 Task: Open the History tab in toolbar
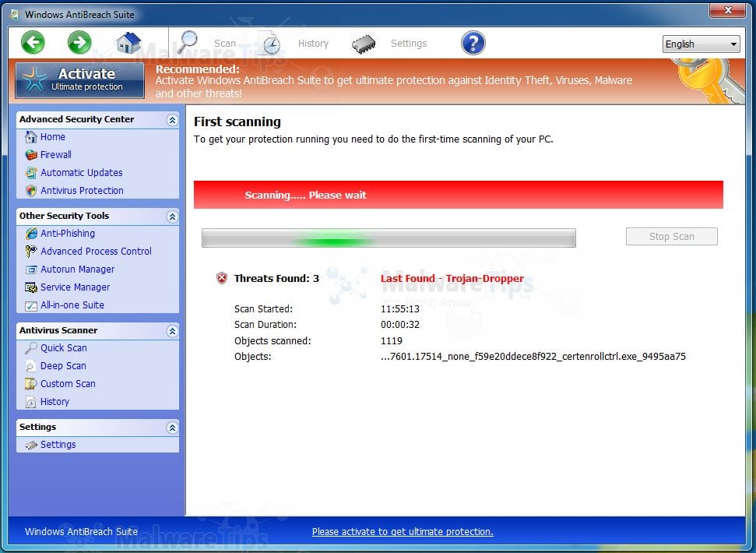(x=313, y=44)
